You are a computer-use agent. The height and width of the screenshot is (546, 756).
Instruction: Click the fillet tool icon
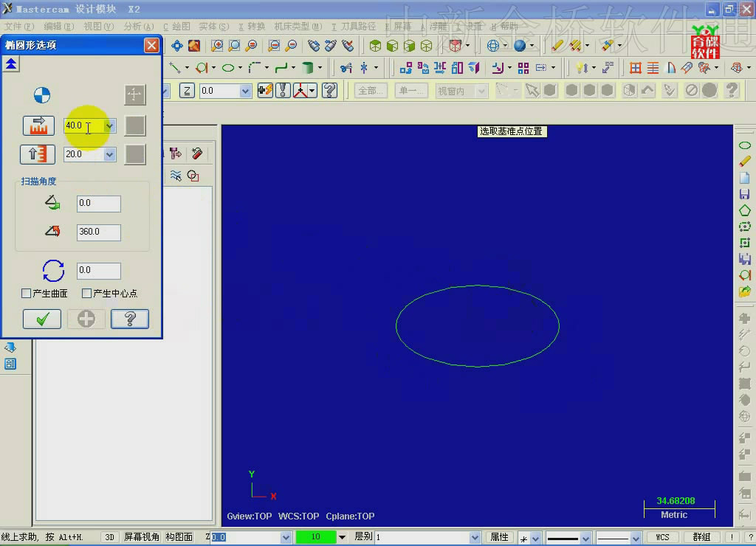[255, 68]
